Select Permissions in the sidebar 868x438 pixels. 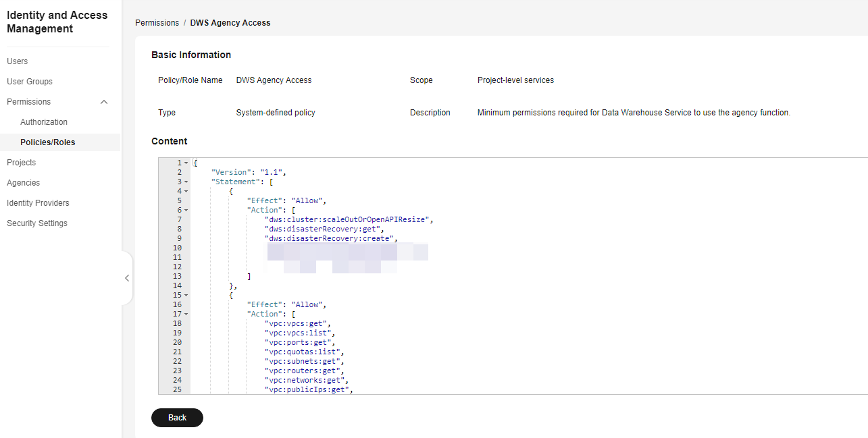click(29, 102)
